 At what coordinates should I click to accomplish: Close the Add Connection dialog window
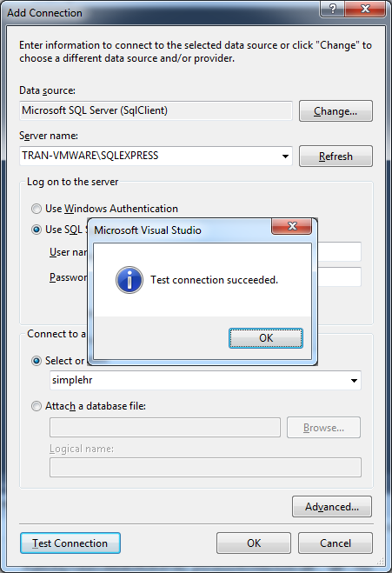coord(365,9)
